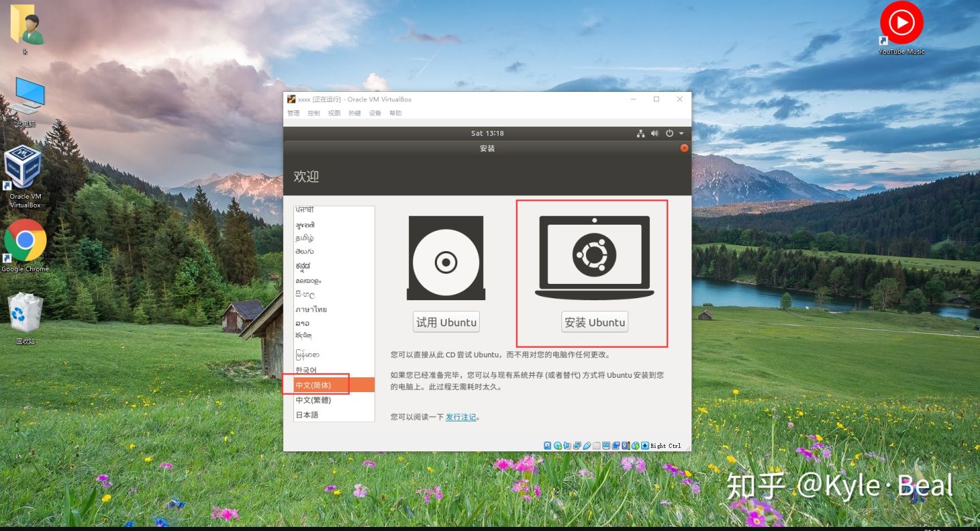This screenshot has height=531, width=980.
Task: Click the volume icon in Ubuntu's top panel
Action: coord(654,133)
